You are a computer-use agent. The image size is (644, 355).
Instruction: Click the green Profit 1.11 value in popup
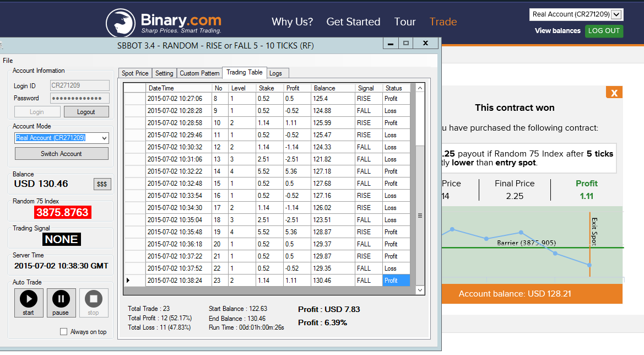(x=587, y=196)
